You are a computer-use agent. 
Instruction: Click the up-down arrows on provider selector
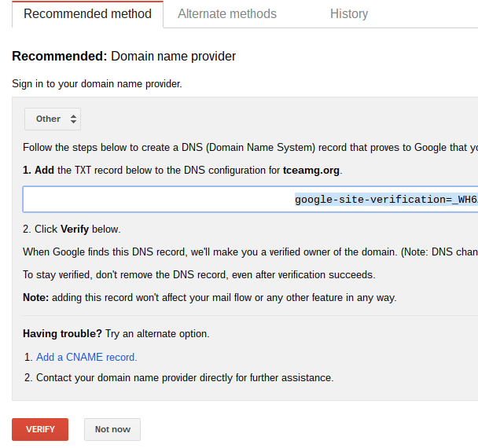(x=73, y=119)
